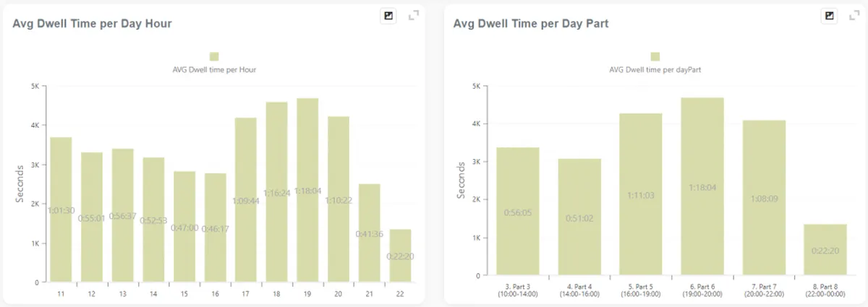Click the hour 22 bar showing 0:22:20
The width and height of the screenshot is (868, 307).
click(x=400, y=256)
